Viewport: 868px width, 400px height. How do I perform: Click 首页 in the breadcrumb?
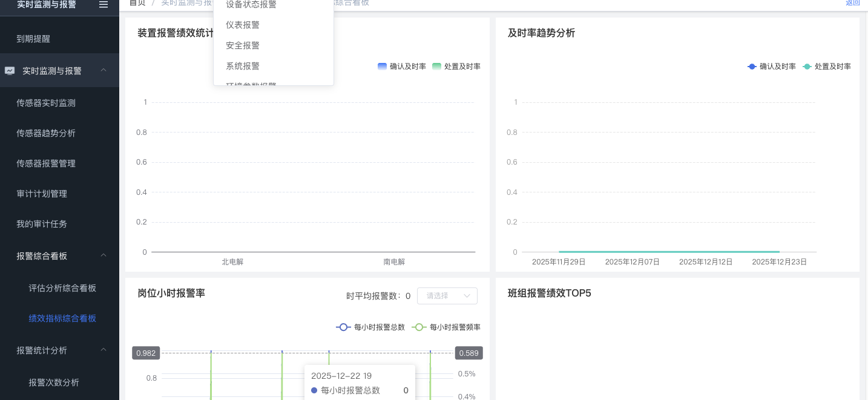pyautogui.click(x=137, y=3)
